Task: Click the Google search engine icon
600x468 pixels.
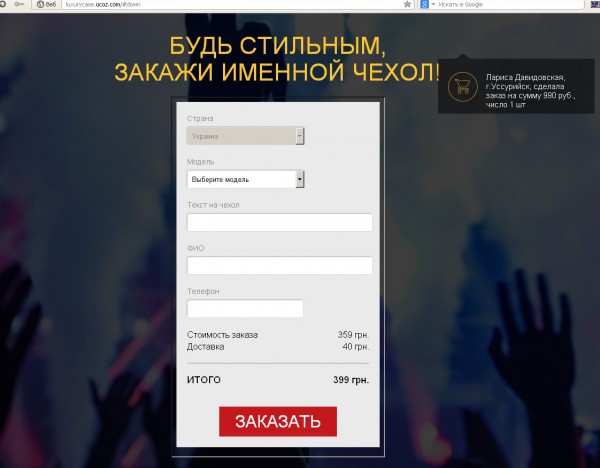Action: (424, 4)
